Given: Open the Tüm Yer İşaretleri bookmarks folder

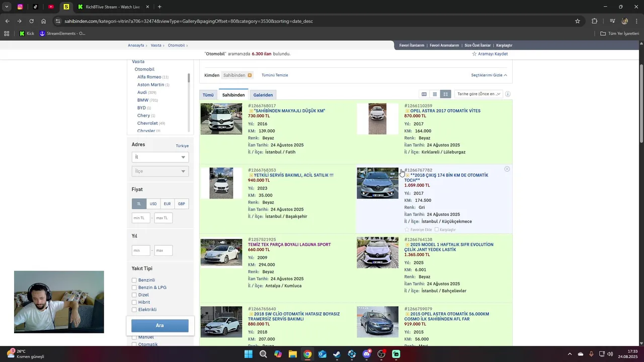Looking at the screenshot, I should coord(619,34).
